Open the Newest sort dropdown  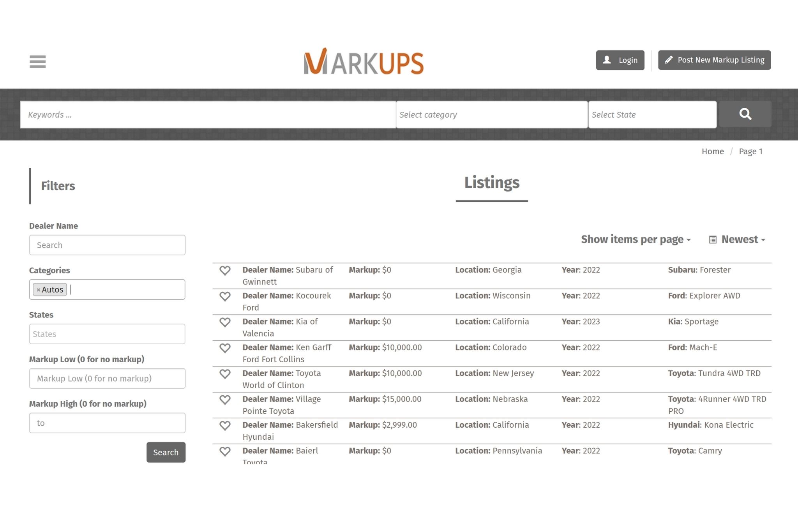(737, 239)
